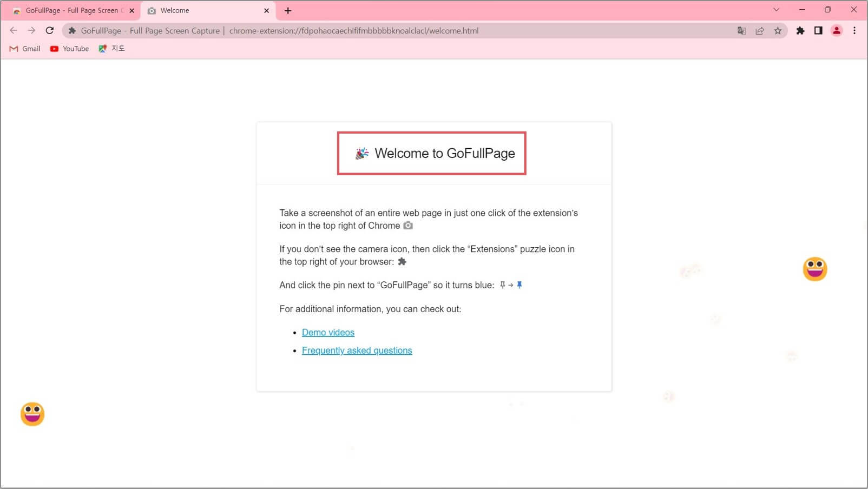868x489 pixels.
Task: Click the party popper icon in heading
Action: 361,154
